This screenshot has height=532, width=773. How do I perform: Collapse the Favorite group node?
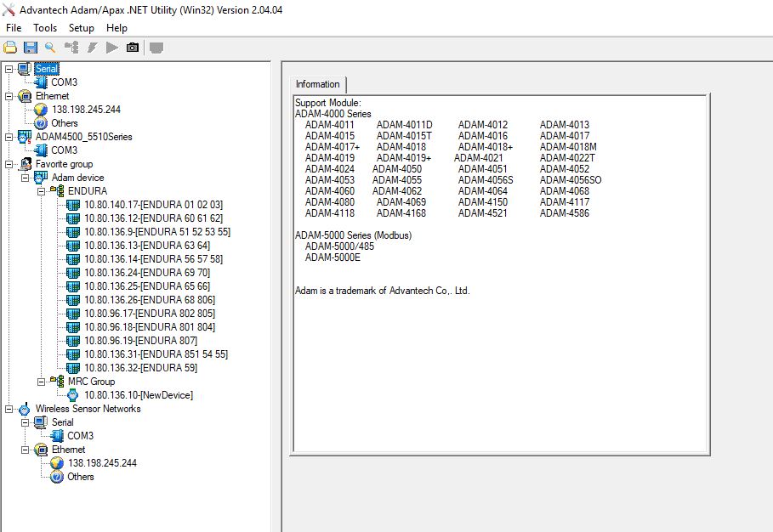point(9,164)
